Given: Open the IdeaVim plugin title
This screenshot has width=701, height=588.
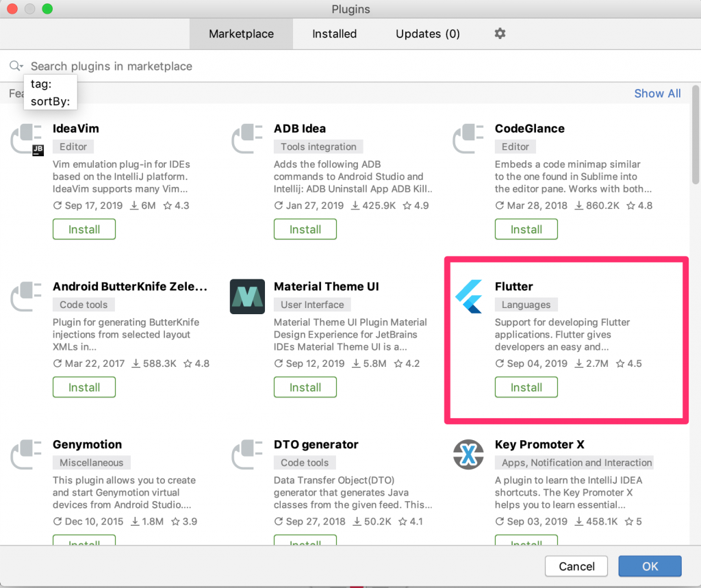Looking at the screenshot, I should coord(76,129).
